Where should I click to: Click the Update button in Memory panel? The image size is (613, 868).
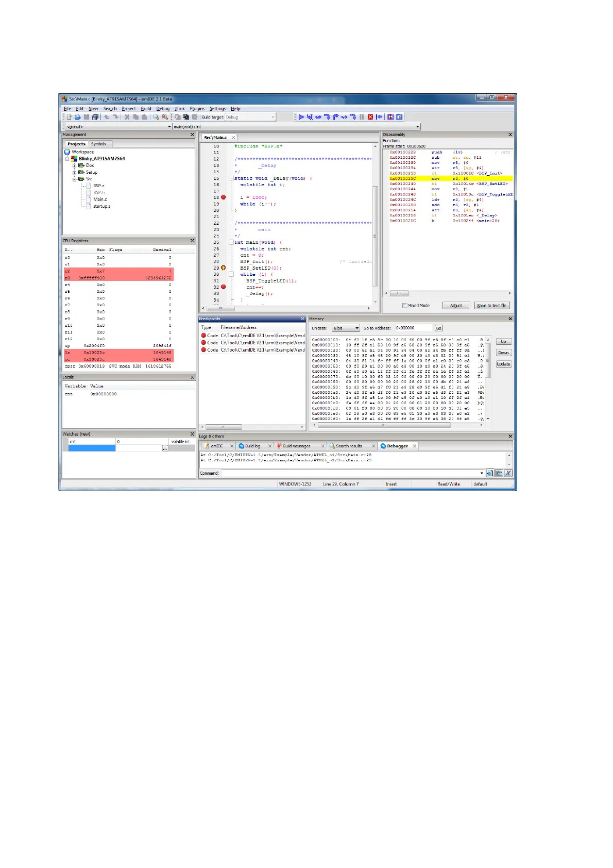tap(503, 364)
